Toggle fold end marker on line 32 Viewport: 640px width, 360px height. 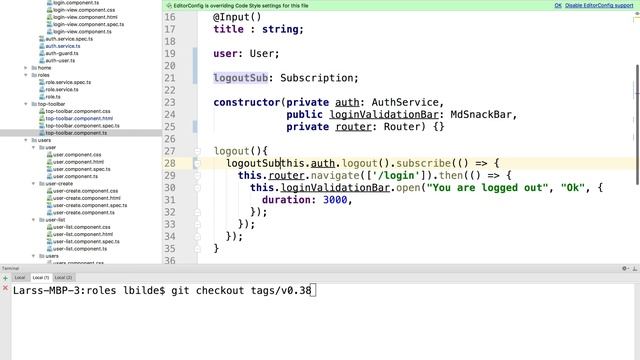[x=197, y=212]
